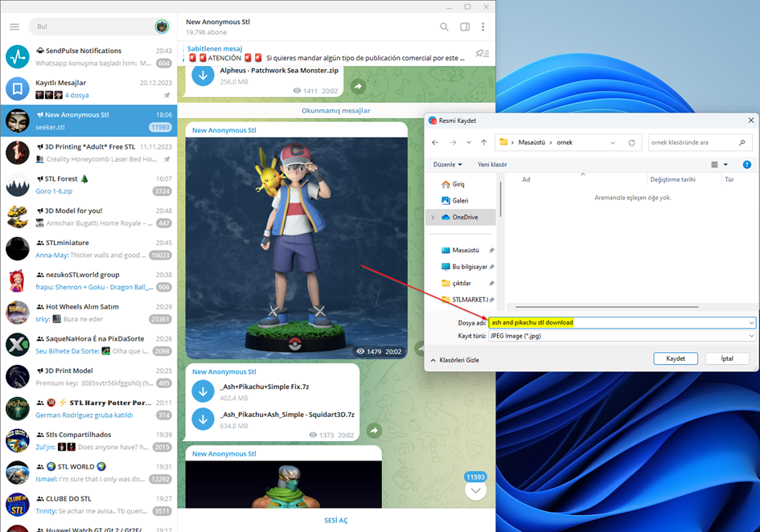The width and height of the screenshot is (760, 532).
Task: Sort files by the Ad column header
Action: [526, 179]
